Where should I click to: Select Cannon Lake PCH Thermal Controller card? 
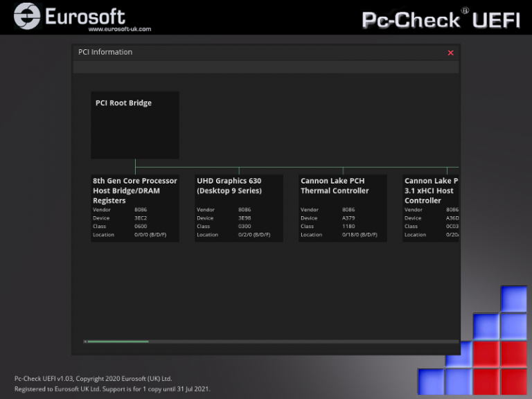coord(343,208)
